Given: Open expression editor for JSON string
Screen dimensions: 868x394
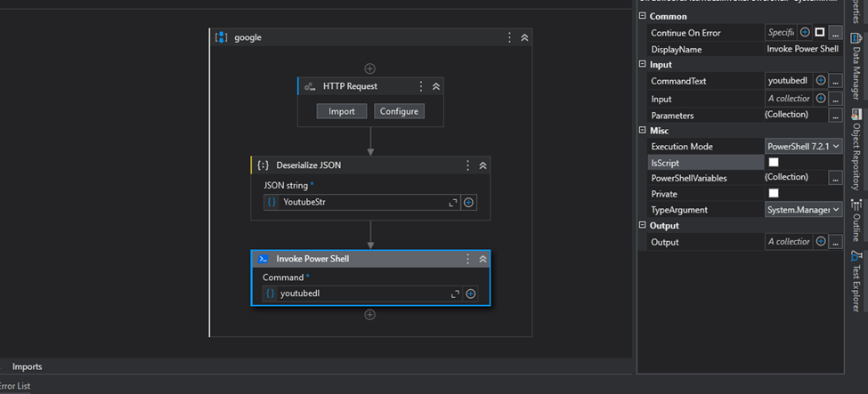Looking at the screenshot, I should tap(453, 203).
